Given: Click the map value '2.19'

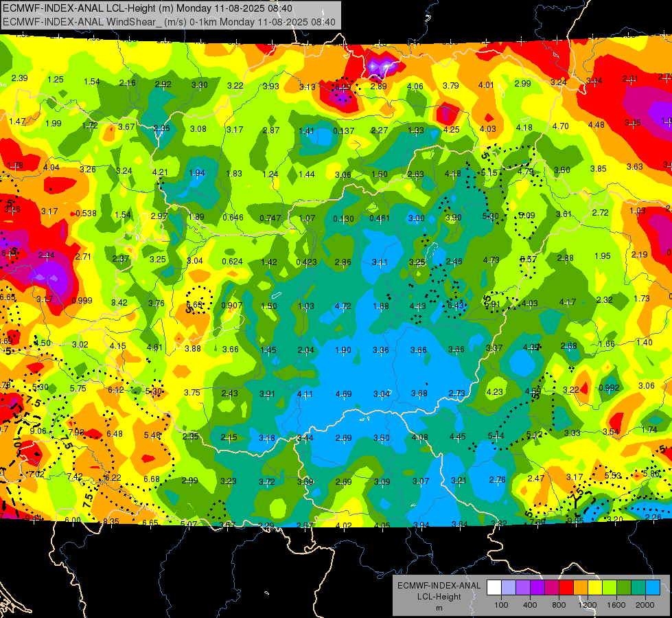Looking at the screenshot, I should (640, 254).
